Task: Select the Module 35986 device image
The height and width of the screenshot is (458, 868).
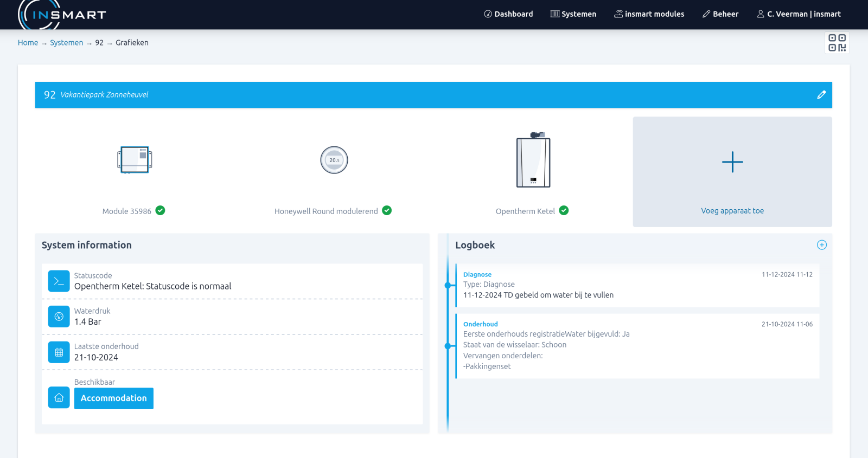Action: 135,160
